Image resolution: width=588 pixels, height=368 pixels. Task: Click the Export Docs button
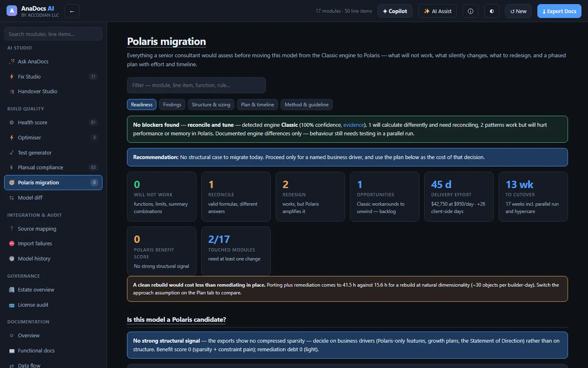[559, 11]
